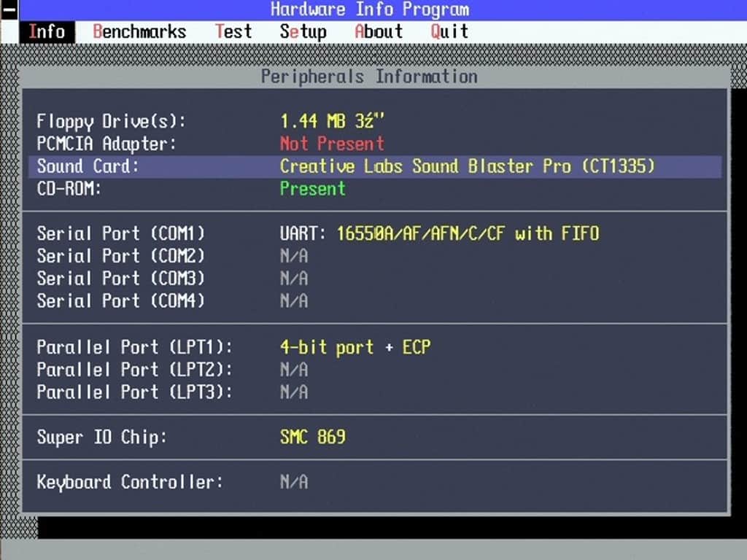This screenshot has width=747, height=560.
Task: Click the SMC 869 chip value
Action: point(313,437)
